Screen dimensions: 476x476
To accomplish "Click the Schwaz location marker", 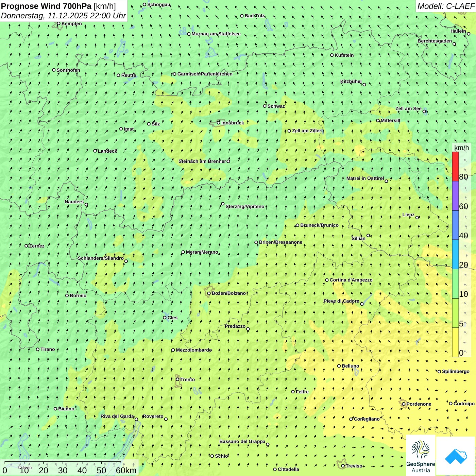I will tap(265, 106).
